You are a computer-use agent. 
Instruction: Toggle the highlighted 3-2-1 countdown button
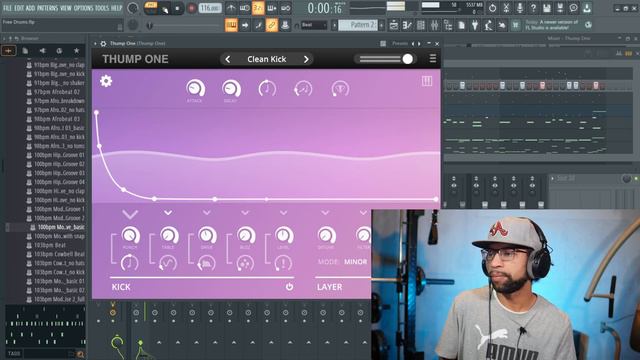click(258, 8)
